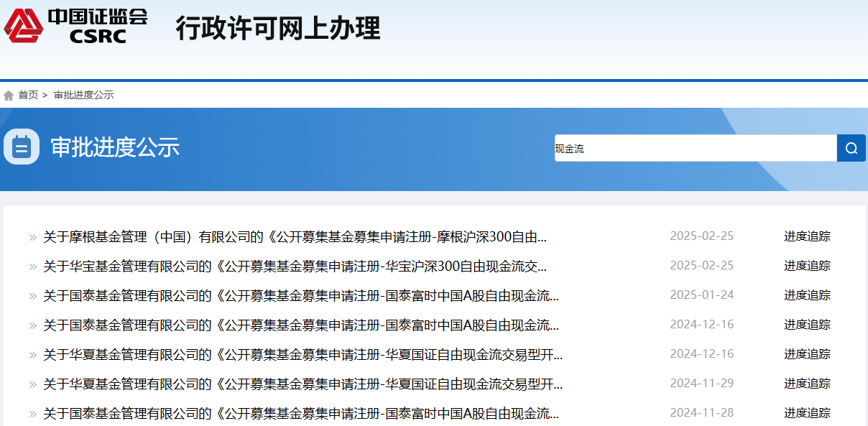Click the chevron marker before 2024-11-29 华夏 entry
The image size is (868, 426).
pyautogui.click(x=32, y=384)
